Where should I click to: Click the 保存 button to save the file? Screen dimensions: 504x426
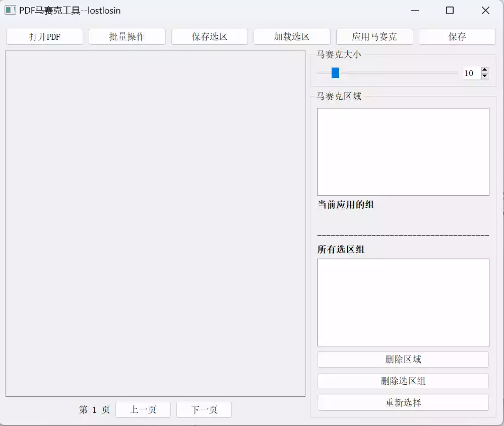(x=457, y=36)
